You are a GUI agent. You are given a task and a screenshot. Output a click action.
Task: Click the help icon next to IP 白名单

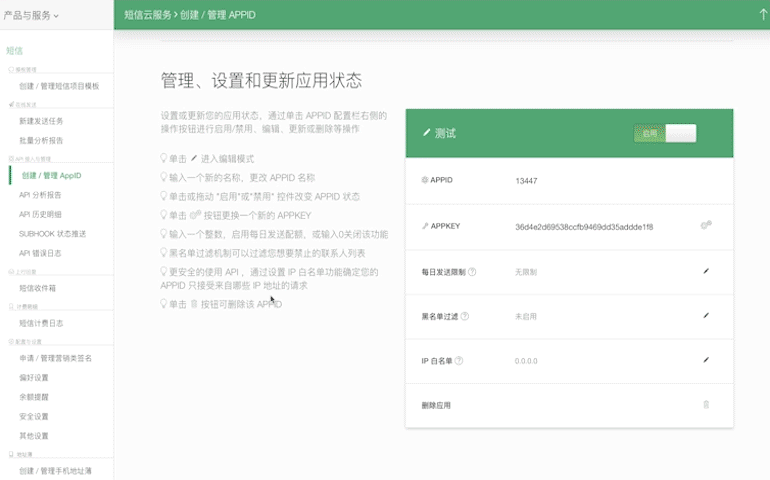(x=459, y=361)
